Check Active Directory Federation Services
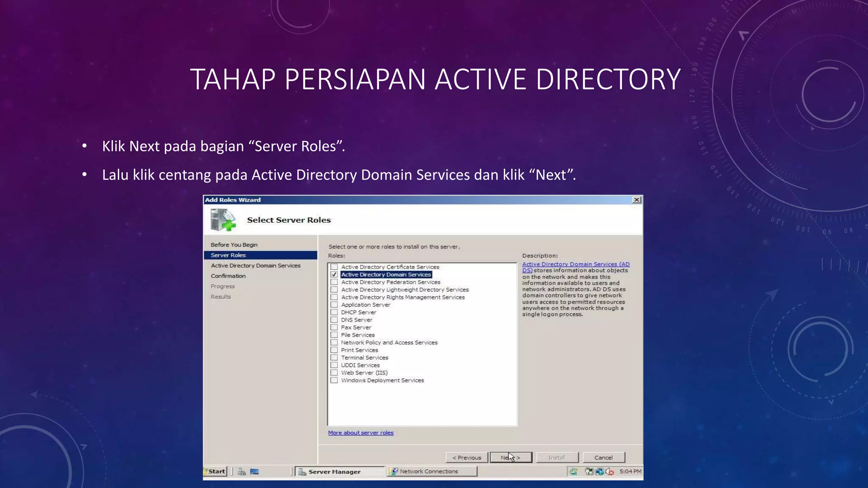This screenshot has width=868, height=488. point(334,282)
